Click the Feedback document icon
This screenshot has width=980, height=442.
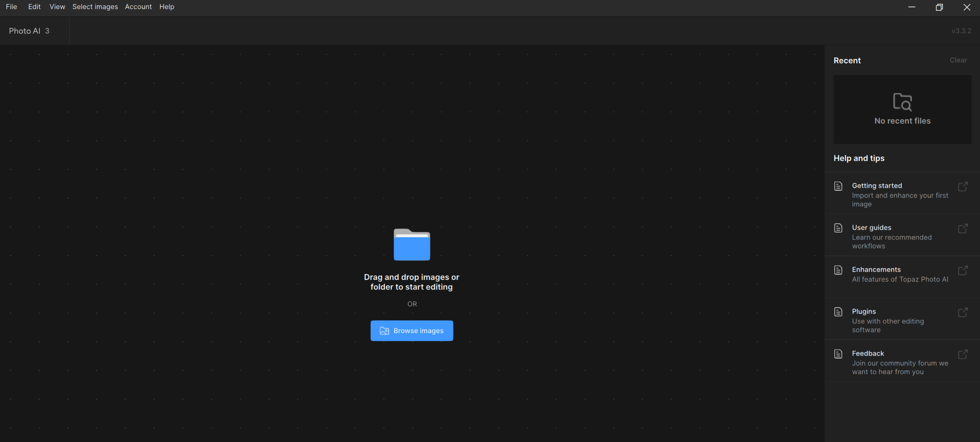[838, 354]
